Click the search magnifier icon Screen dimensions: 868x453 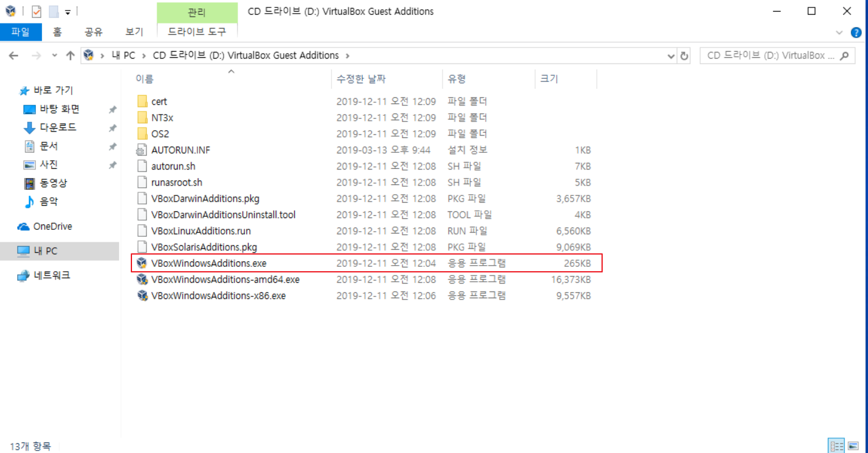coord(845,55)
